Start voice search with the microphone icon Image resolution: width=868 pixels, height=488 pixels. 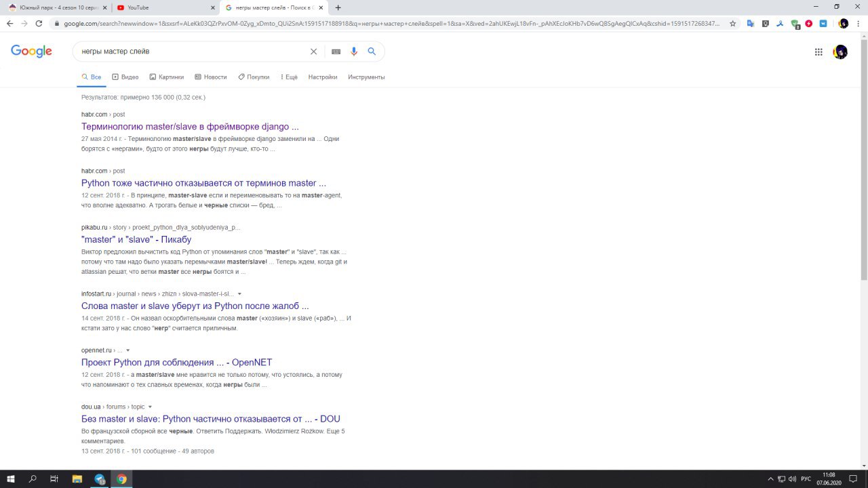353,52
